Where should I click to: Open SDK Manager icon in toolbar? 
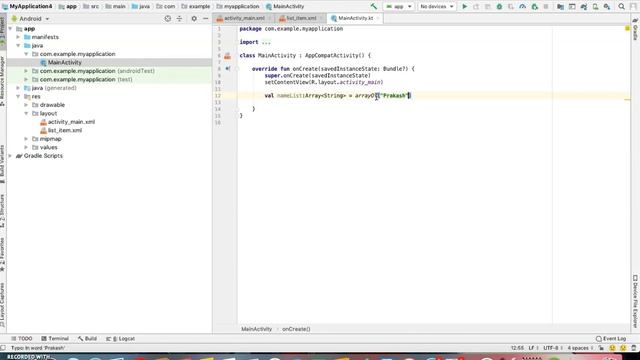607,7
